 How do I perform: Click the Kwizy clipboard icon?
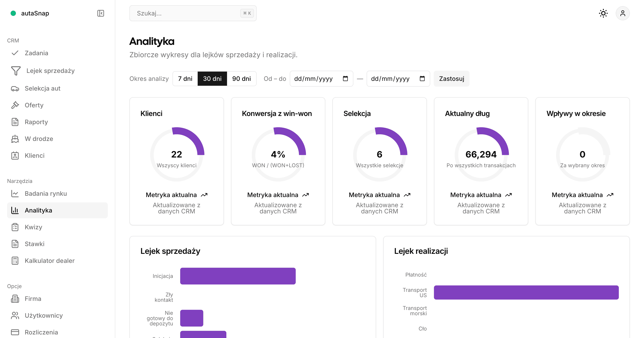coord(15,227)
